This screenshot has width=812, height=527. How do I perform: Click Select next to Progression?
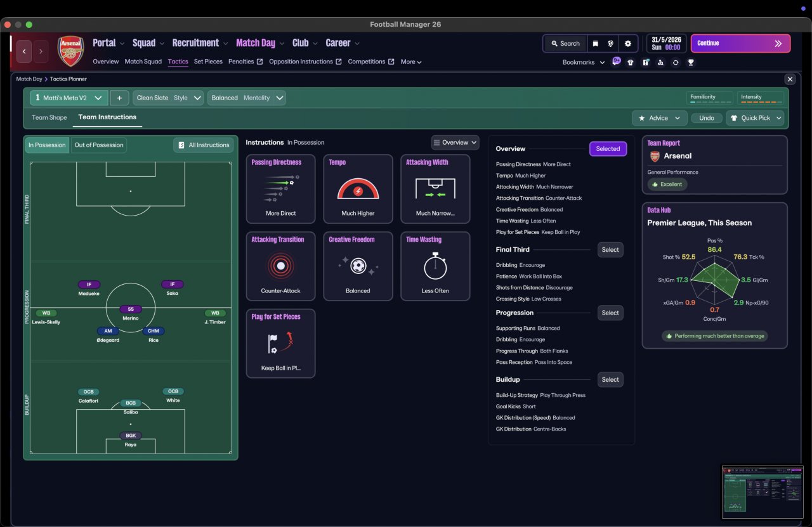(610, 313)
